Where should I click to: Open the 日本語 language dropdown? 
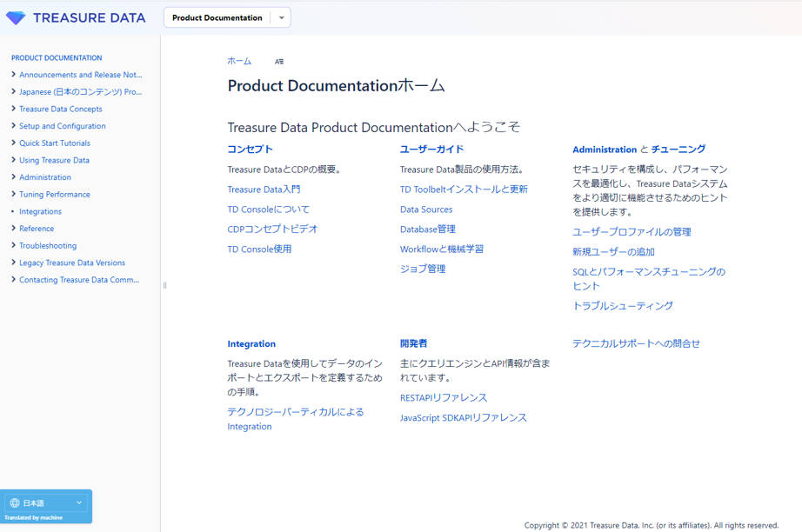point(46,502)
